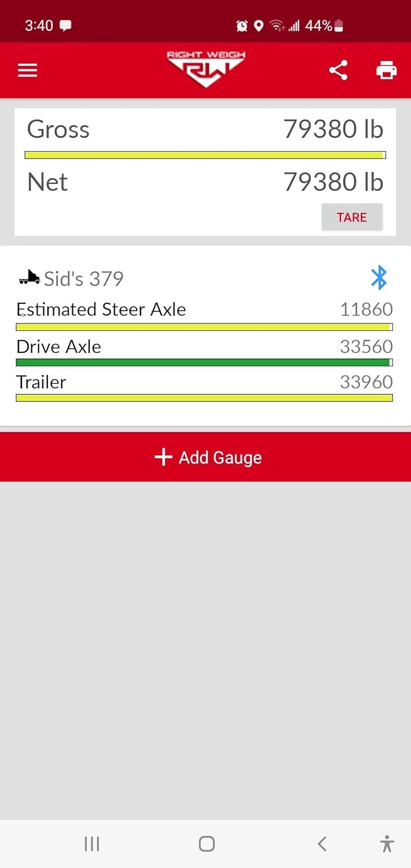Tap the truck icon beside Sid's 379
Screen dimensions: 411x868
click(29, 278)
